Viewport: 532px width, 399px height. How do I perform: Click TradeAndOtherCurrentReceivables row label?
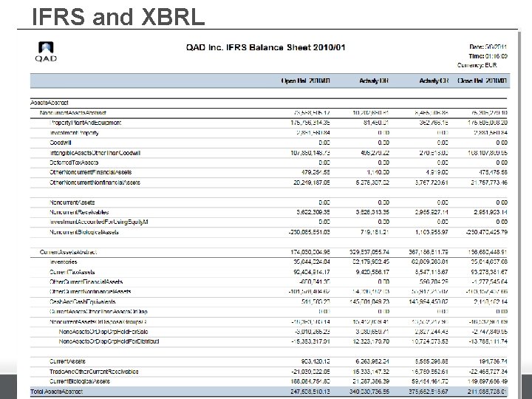click(94, 372)
